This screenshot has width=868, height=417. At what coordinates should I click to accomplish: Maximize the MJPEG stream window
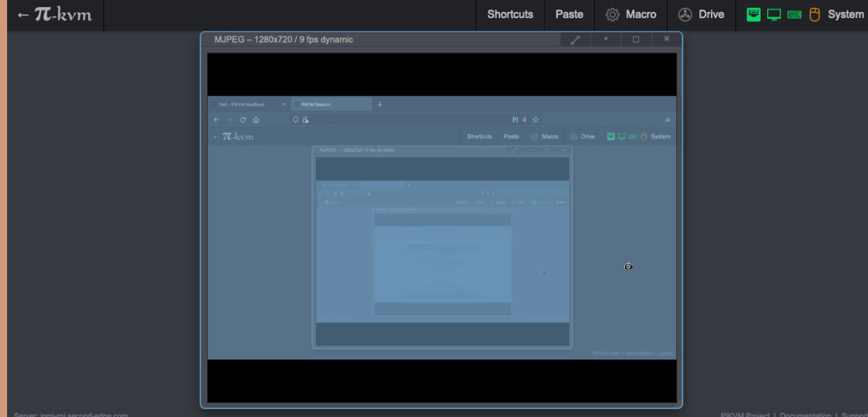pyautogui.click(x=636, y=39)
